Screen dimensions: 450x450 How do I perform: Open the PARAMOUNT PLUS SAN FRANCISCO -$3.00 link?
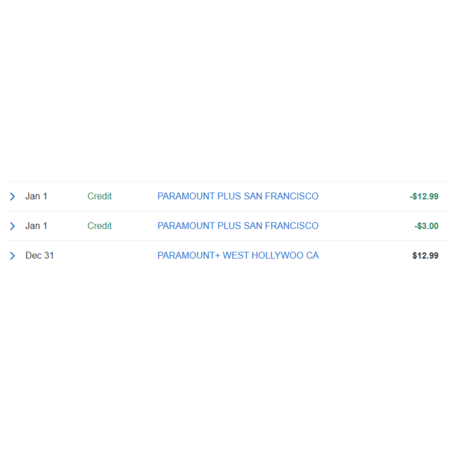click(x=238, y=226)
